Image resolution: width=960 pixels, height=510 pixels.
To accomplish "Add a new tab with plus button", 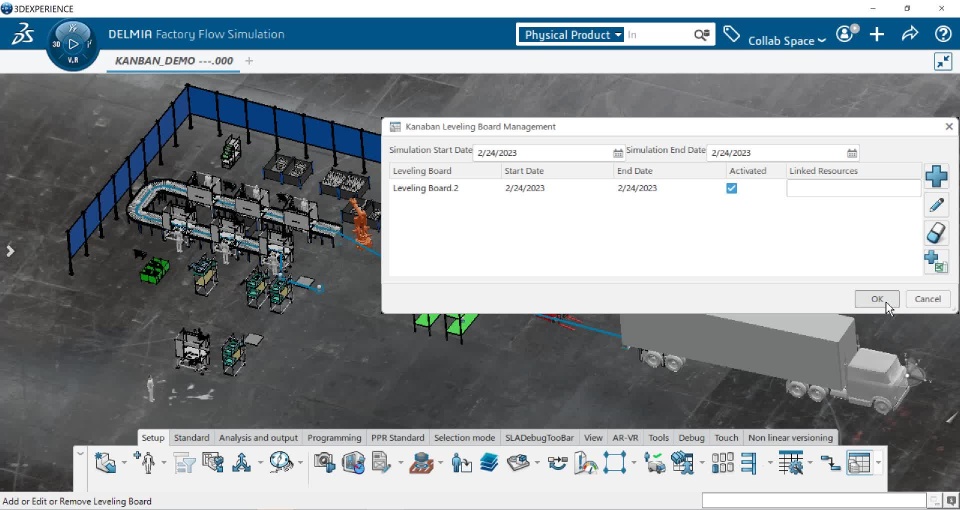I will [249, 61].
